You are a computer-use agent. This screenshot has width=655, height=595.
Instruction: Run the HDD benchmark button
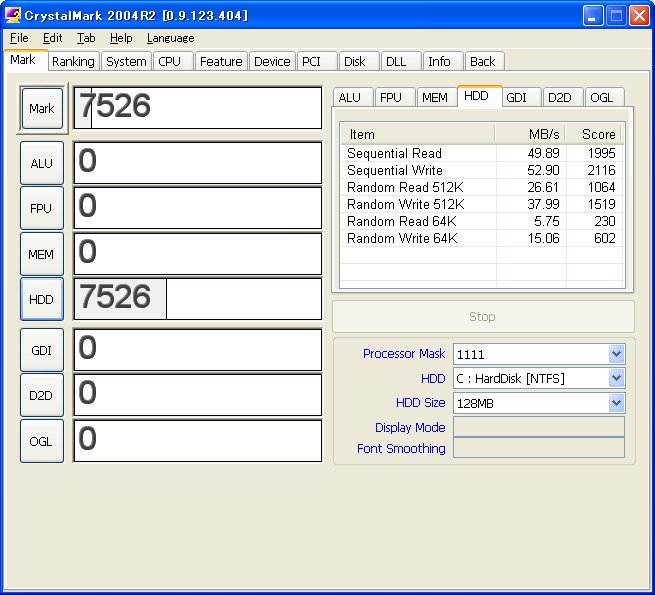click(42, 299)
